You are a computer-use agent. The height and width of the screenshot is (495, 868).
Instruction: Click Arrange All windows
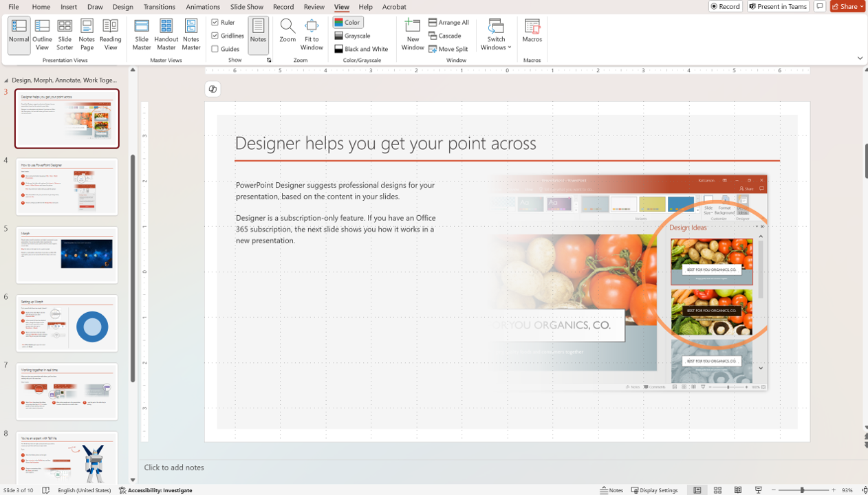click(448, 23)
